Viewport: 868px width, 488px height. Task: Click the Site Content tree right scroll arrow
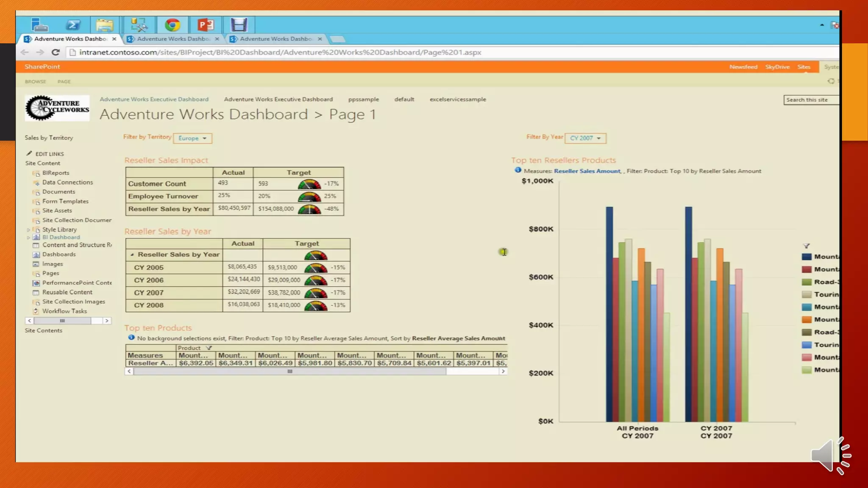click(107, 321)
